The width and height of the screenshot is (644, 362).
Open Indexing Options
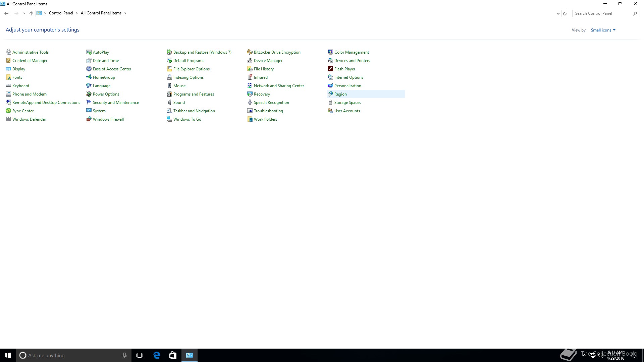pos(189,77)
